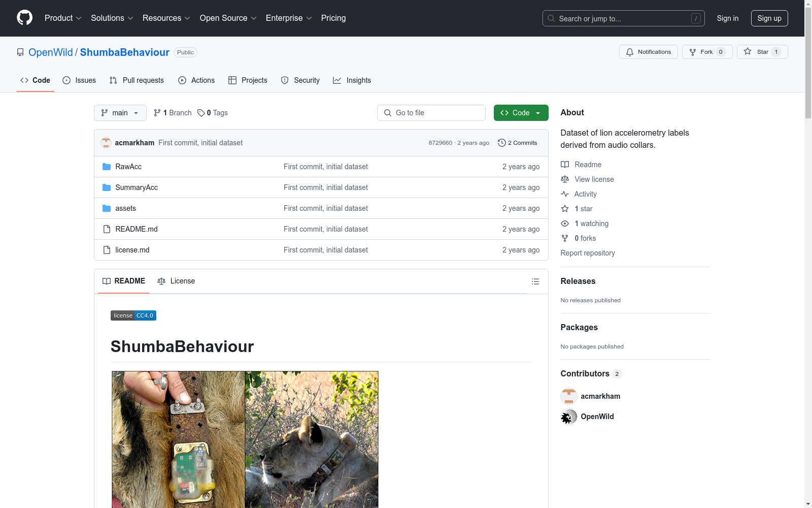View the 0 Tags link
Viewport: 812px width, 508px height.
pos(213,113)
